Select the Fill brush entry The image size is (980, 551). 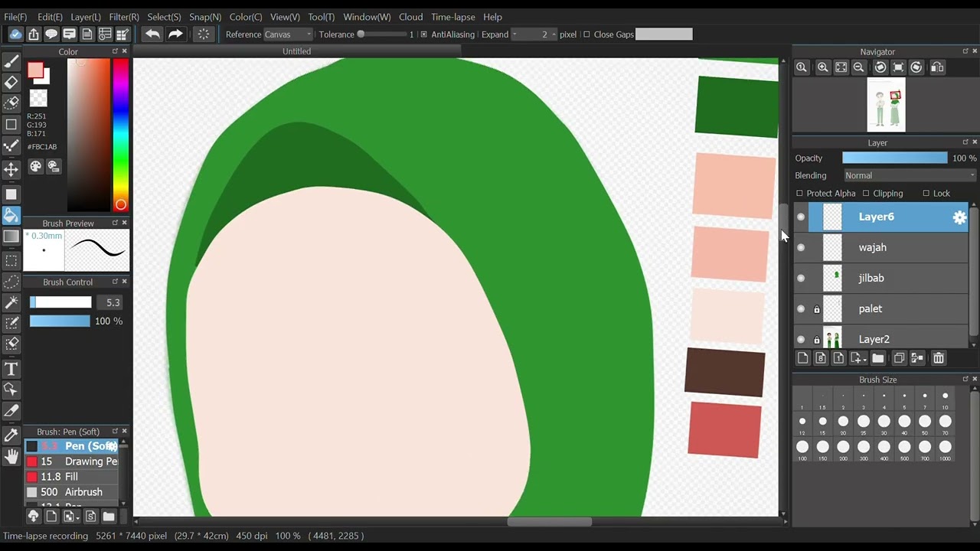point(72,477)
